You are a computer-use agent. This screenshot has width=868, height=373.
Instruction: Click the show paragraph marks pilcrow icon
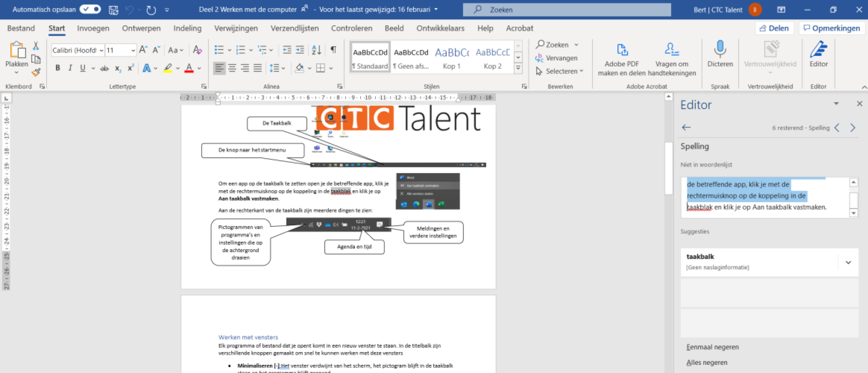[x=333, y=50]
